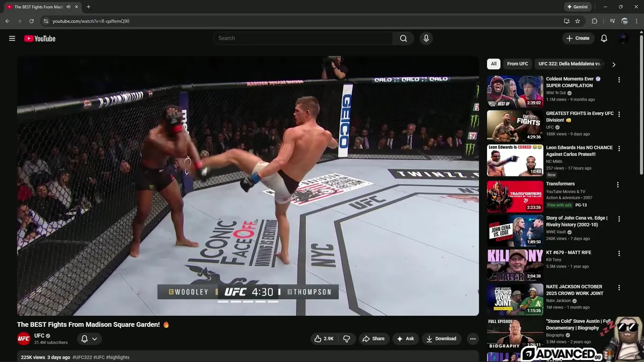Download the video
This screenshot has width=644, height=362.
pyautogui.click(x=441, y=339)
